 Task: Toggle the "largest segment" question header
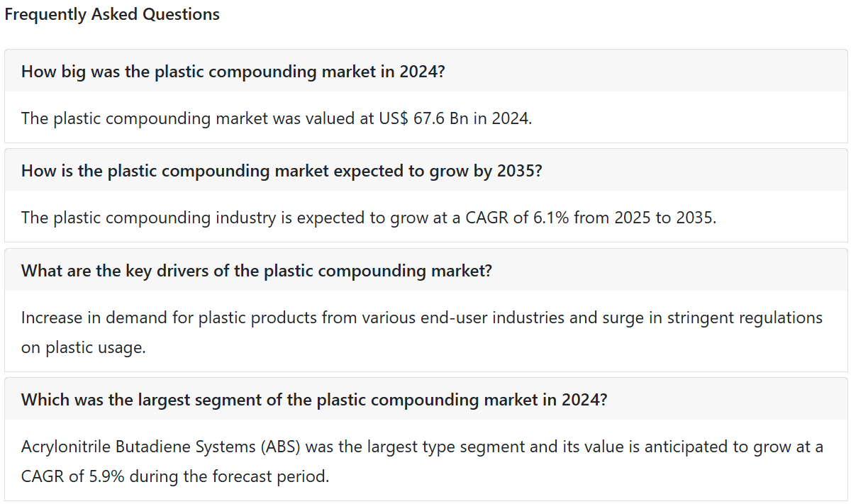tap(425, 399)
